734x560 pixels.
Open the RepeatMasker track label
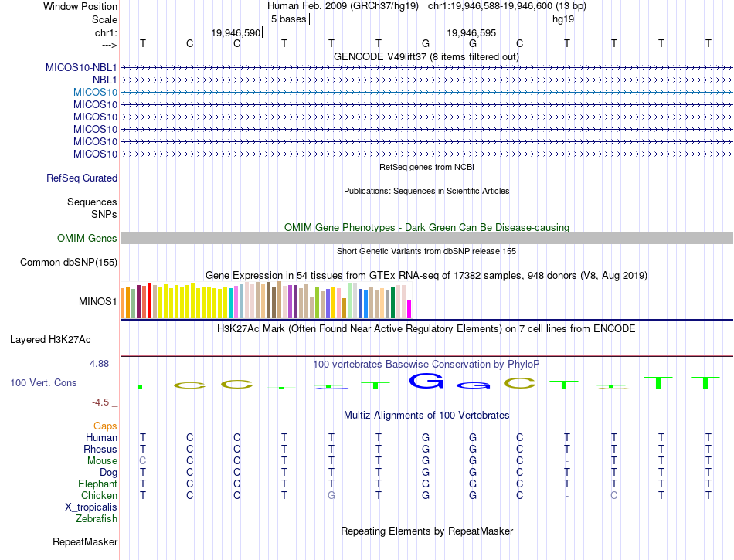85,541
